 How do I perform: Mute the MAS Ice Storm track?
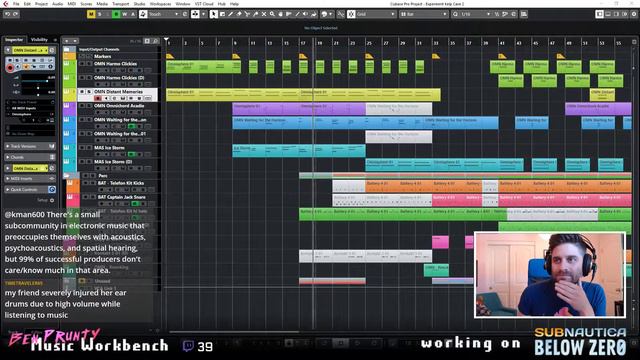(x=82, y=147)
